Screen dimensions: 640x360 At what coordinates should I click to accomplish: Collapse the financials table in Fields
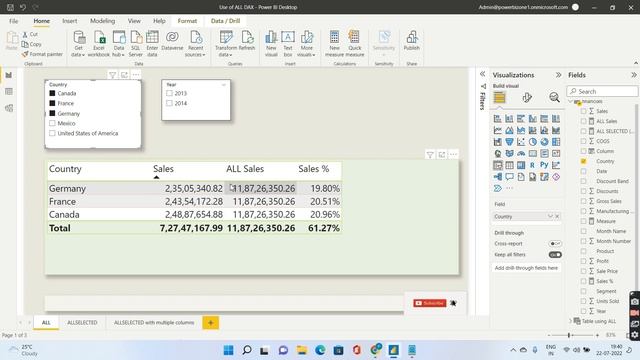pyautogui.click(x=571, y=101)
